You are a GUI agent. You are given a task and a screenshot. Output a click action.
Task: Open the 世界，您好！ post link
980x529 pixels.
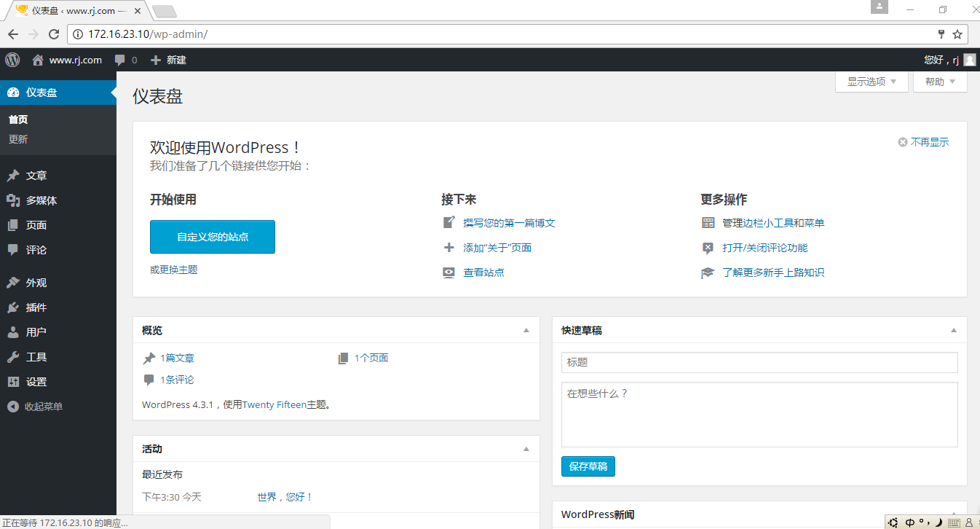pyautogui.click(x=285, y=497)
